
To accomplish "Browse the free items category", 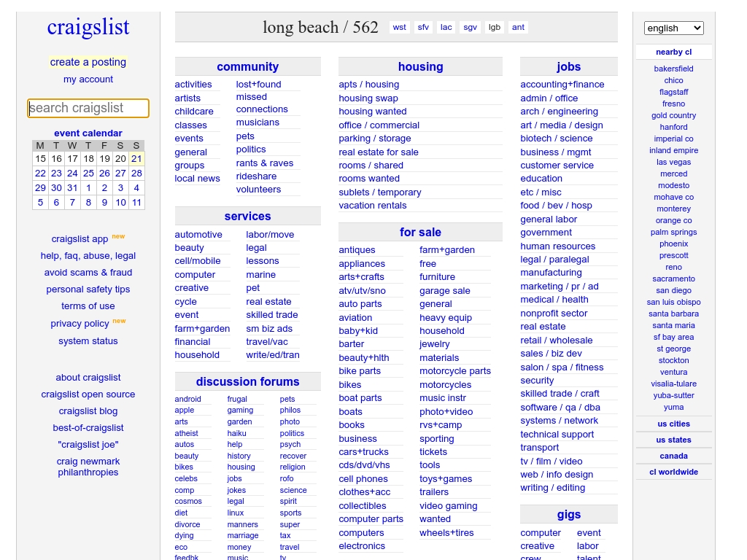I will pos(427,263).
